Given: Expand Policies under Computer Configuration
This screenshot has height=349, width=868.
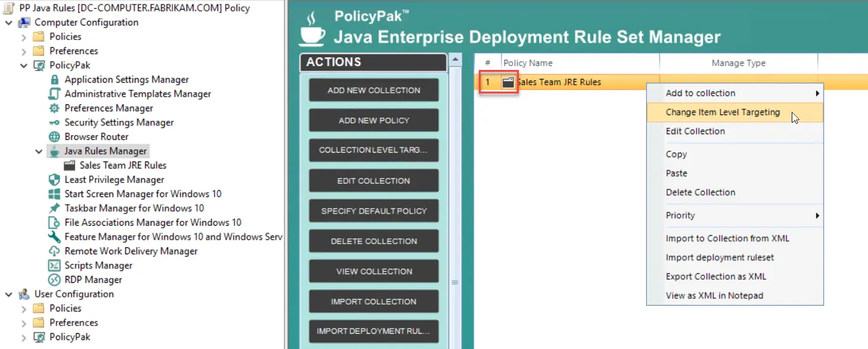Looking at the screenshot, I should (24, 37).
